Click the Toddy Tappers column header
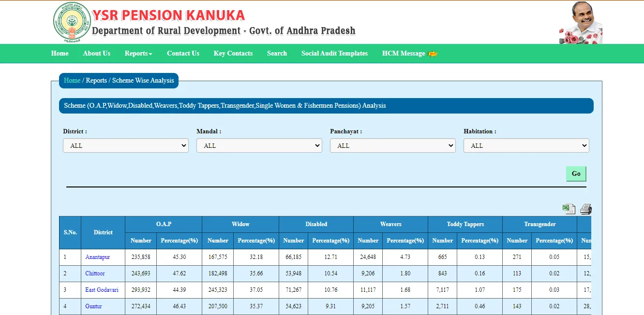Image resolution: width=644 pixels, height=315 pixels. tap(465, 224)
